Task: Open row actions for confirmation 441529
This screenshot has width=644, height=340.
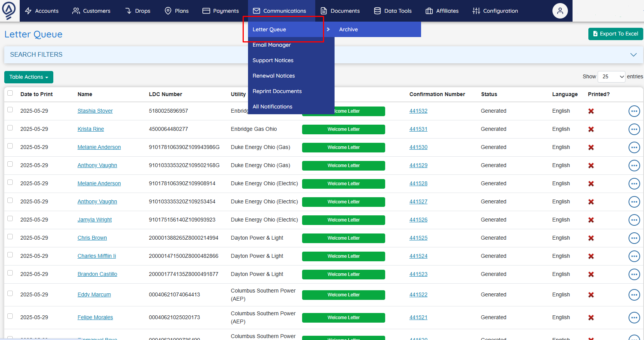Action: tap(634, 166)
